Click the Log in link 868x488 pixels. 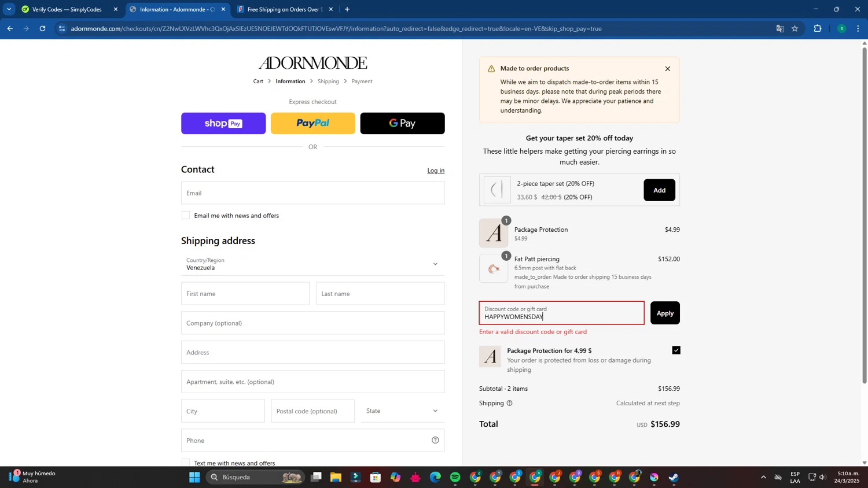(436, 171)
